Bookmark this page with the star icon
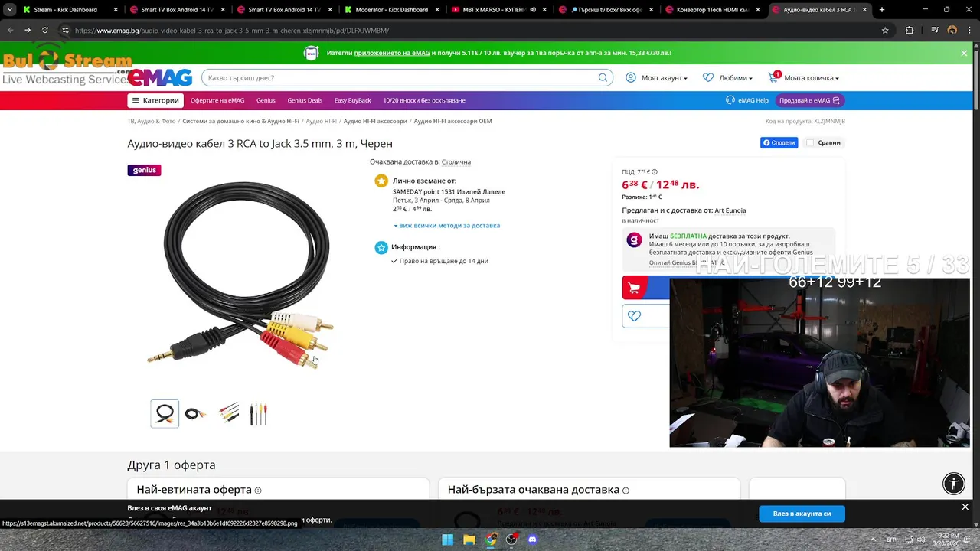The height and width of the screenshot is (551, 980). (885, 30)
